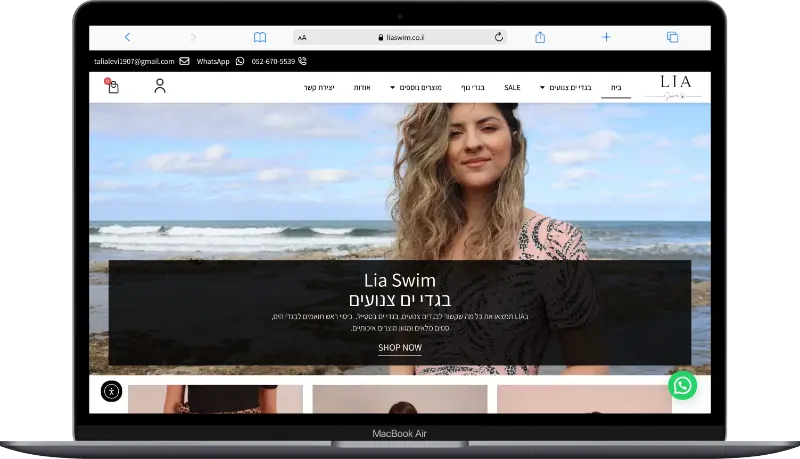This screenshot has height=459, width=800.
Task: Open the green floating WhatsApp chat button
Action: click(683, 385)
